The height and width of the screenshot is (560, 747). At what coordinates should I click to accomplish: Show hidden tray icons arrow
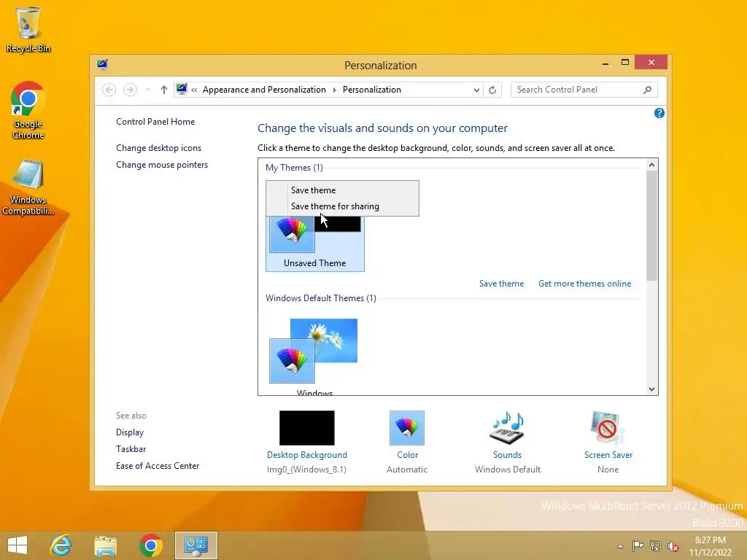(620, 546)
